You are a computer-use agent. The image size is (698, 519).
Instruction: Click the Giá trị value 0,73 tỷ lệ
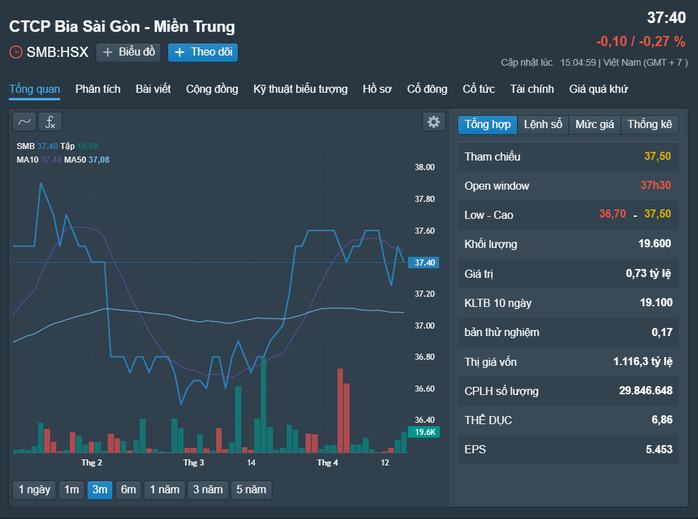point(648,273)
